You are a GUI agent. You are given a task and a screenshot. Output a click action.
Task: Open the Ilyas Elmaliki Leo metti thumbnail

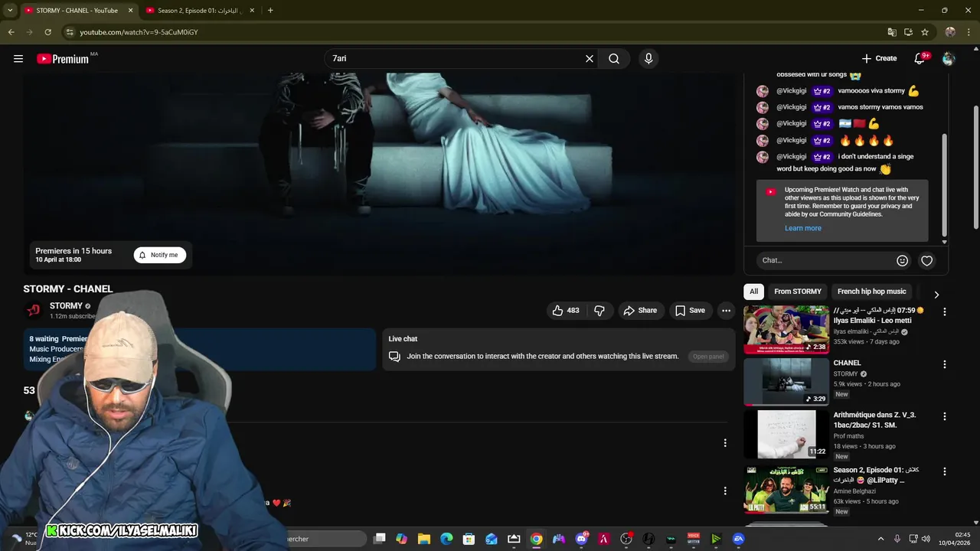[x=786, y=329]
